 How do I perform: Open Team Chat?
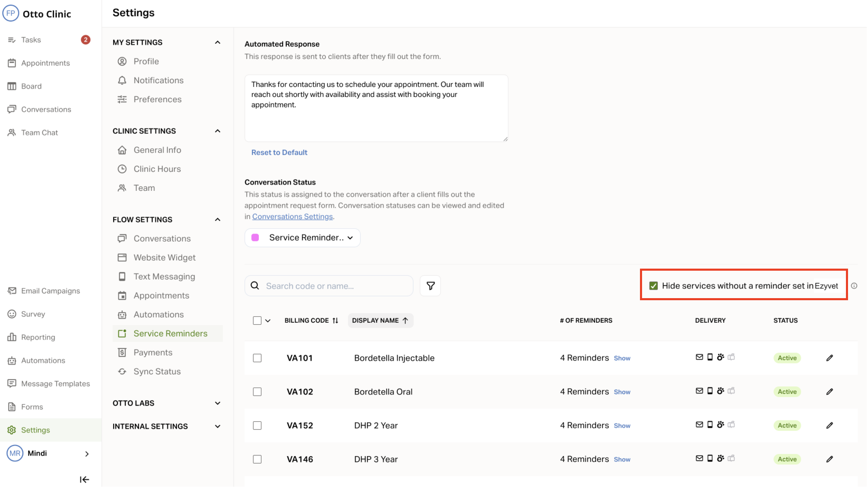pyautogui.click(x=40, y=133)
